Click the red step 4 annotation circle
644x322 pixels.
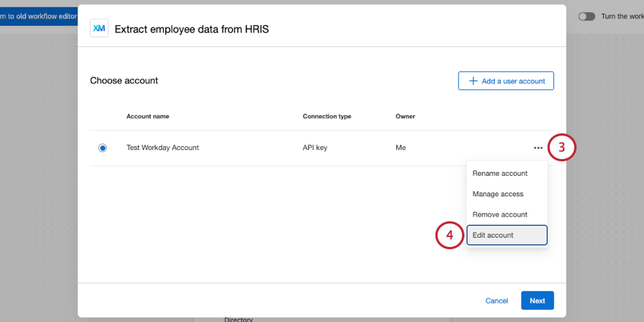coord(449,236)
